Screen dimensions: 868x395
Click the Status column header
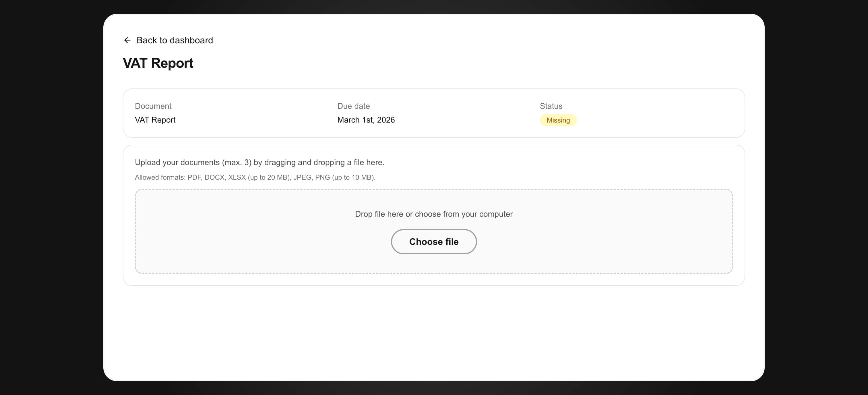click(551, 106)
